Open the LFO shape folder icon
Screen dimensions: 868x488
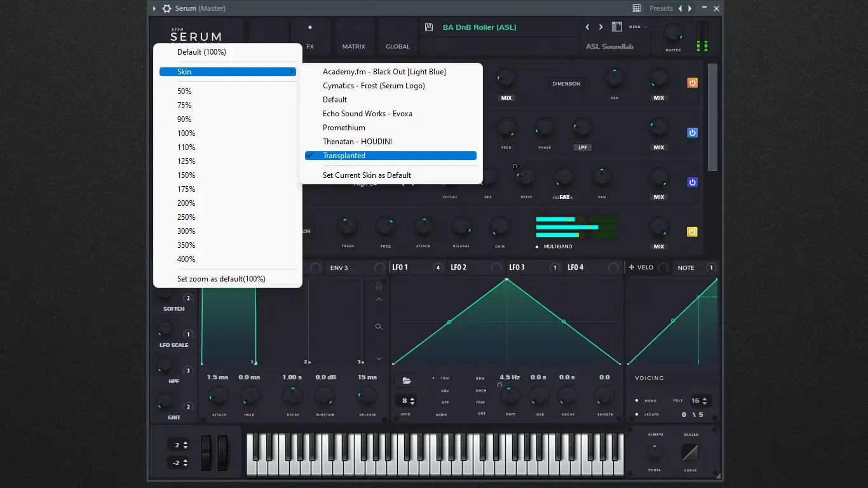(406, 380)
